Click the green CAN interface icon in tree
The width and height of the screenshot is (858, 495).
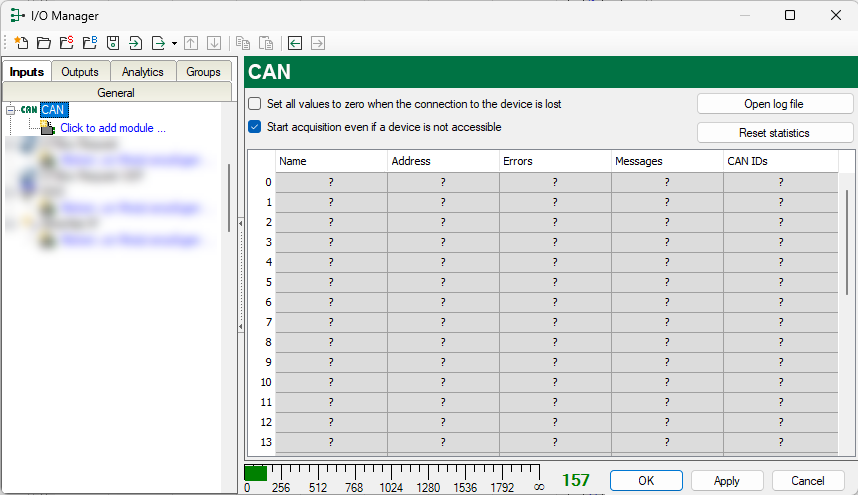[x=29, y=109]
